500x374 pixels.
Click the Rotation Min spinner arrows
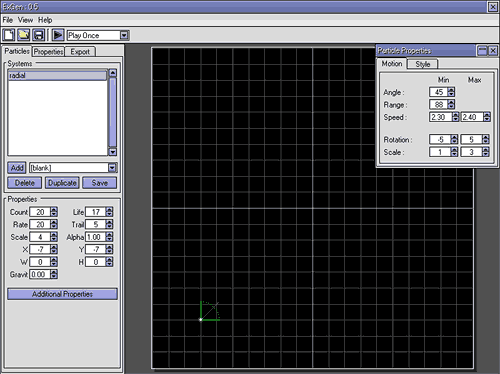[454, 139]
